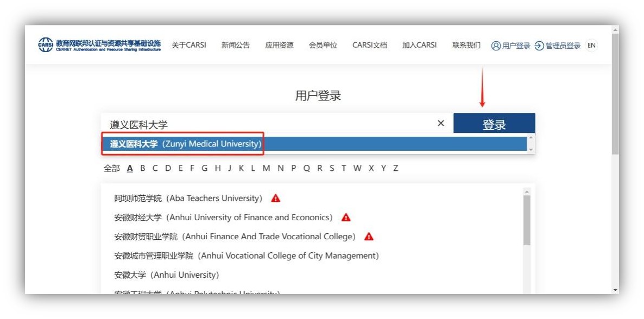Click into the university search input

(x=266, y=124)
